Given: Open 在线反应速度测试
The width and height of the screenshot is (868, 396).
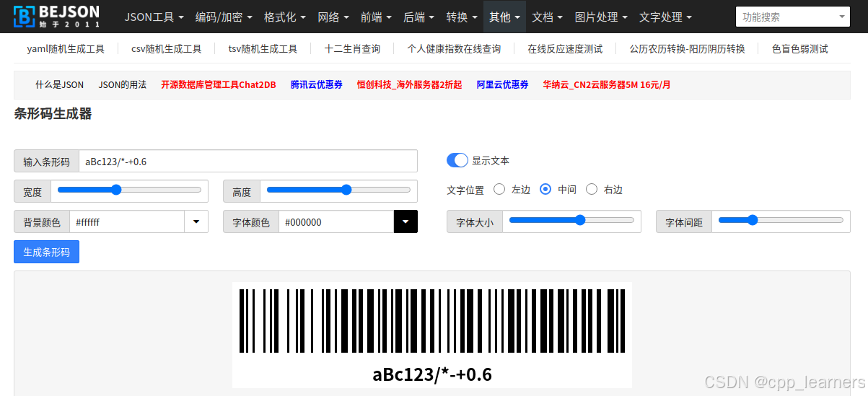Looking at the screenshot, I should pyautogui.click(x=565, y=49).
